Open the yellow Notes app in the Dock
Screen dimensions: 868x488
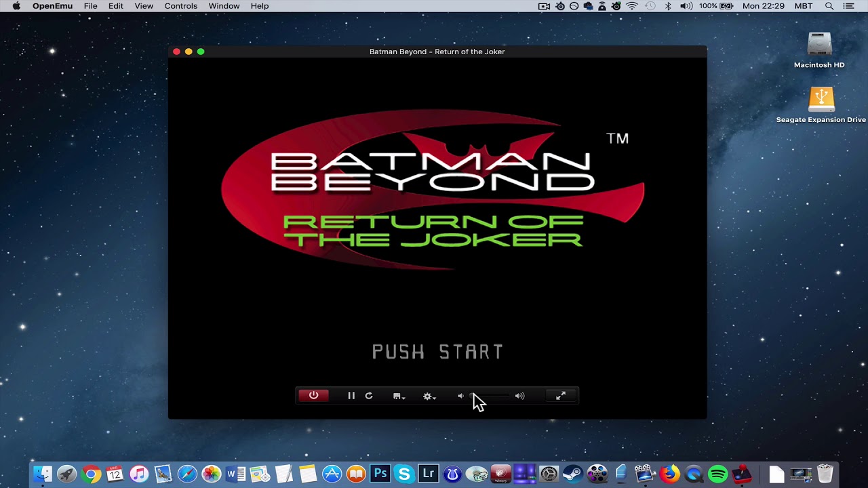point(308,474)
